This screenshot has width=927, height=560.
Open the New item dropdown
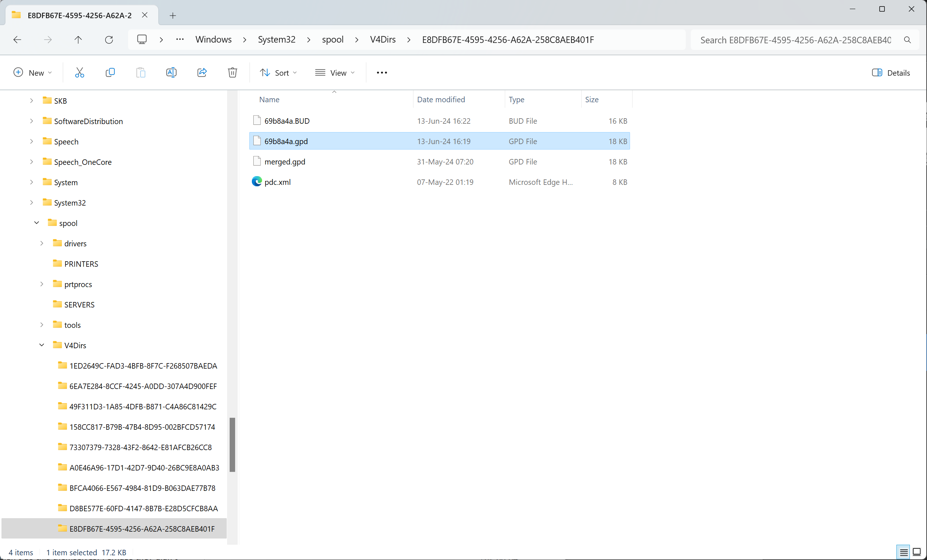tap(33, 72)
